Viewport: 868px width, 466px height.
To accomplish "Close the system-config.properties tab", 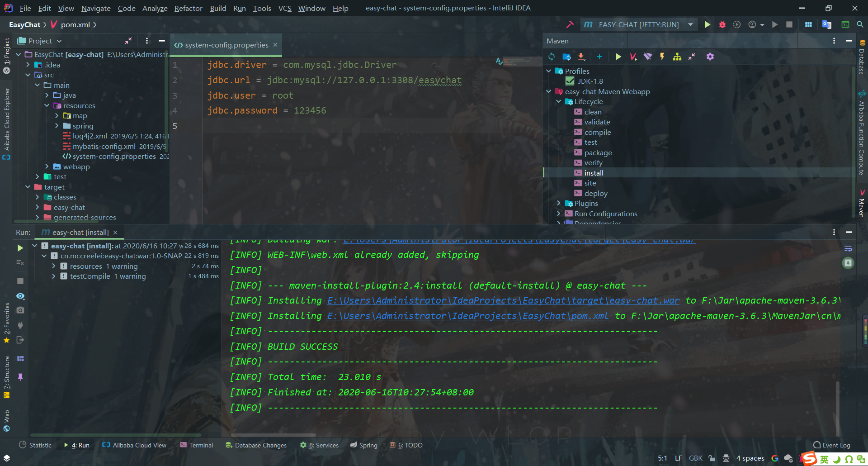I will 275,45.
